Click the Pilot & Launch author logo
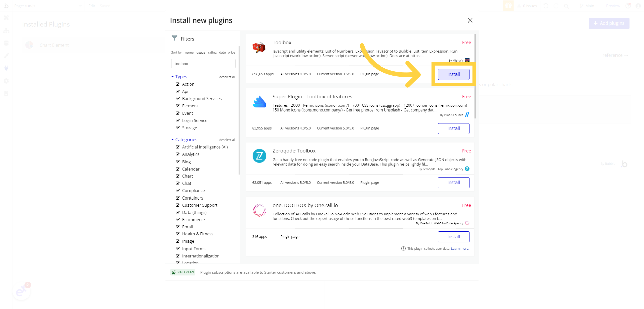 pyautogui.click(x=467, y=115)
